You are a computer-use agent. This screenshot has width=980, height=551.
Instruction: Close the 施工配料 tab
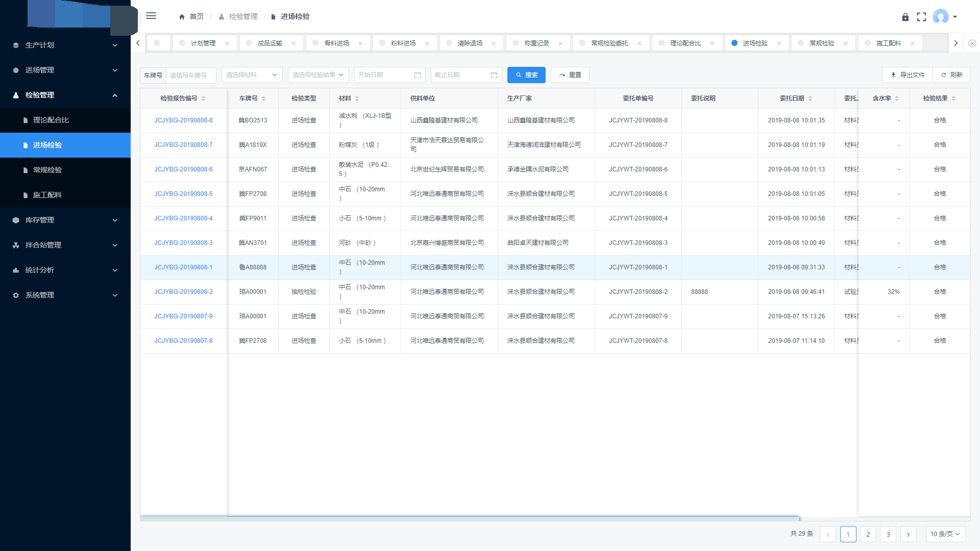click(x=913, y=43)
